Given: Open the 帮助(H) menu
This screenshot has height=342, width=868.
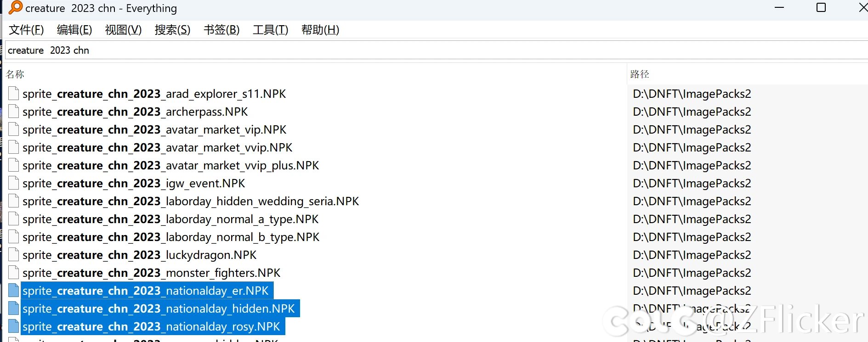Looking at the screenshot, I should coord(320,30).
